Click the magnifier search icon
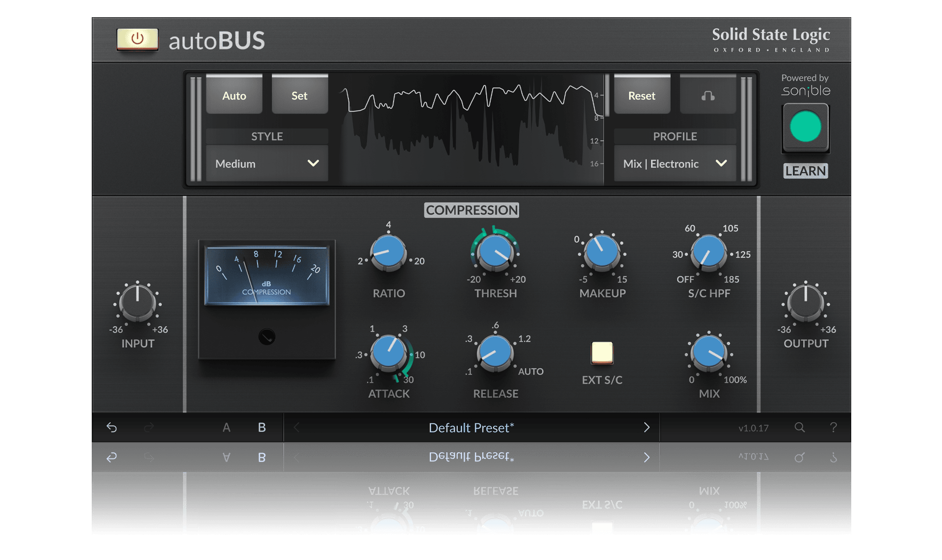Screen dimensions: 942x560 [x=800, y=428]
